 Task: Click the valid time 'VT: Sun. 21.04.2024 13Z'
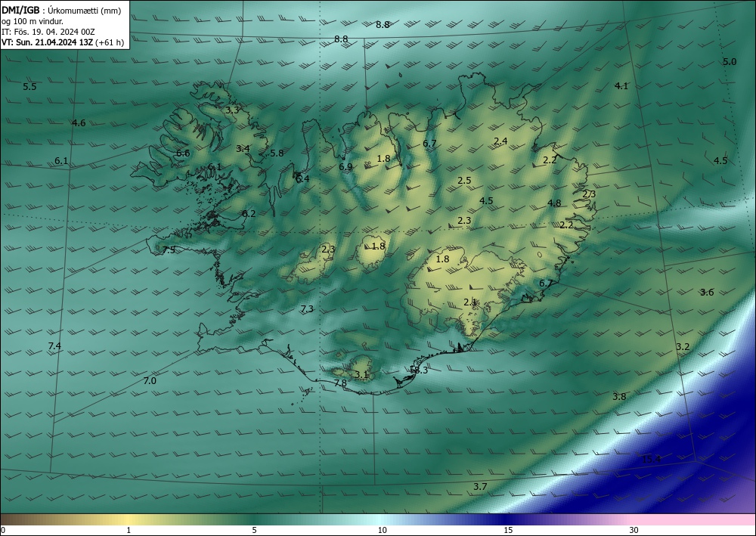pos(48,42)
